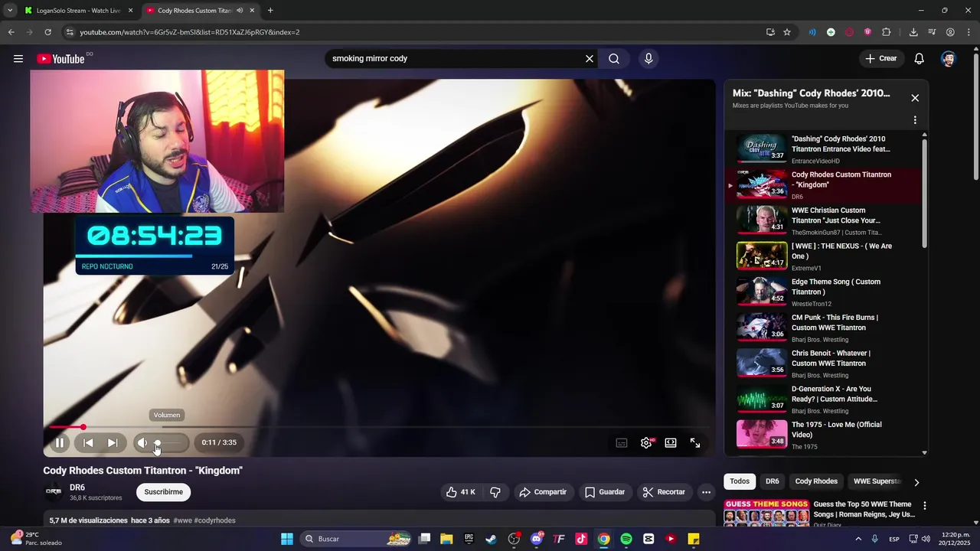Open YouTube account avatar menu
The height and width of the screenshot is (551, 980).
click(949, 59)
